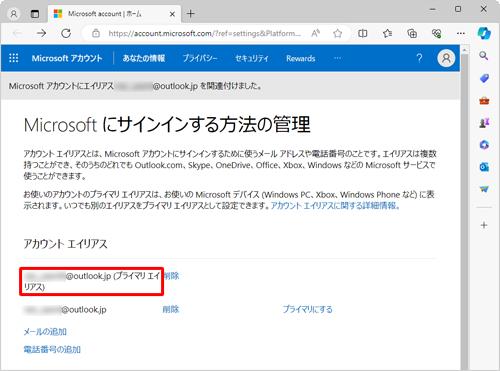500x371 pixels.
Task: Close the Microsoft account tab
Action: point(172,14)
